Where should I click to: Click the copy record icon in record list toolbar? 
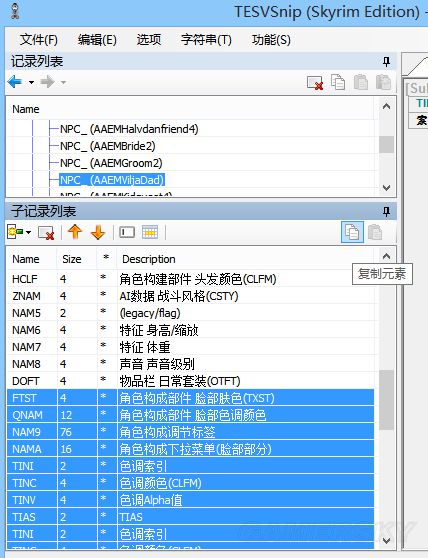[338, 82]
